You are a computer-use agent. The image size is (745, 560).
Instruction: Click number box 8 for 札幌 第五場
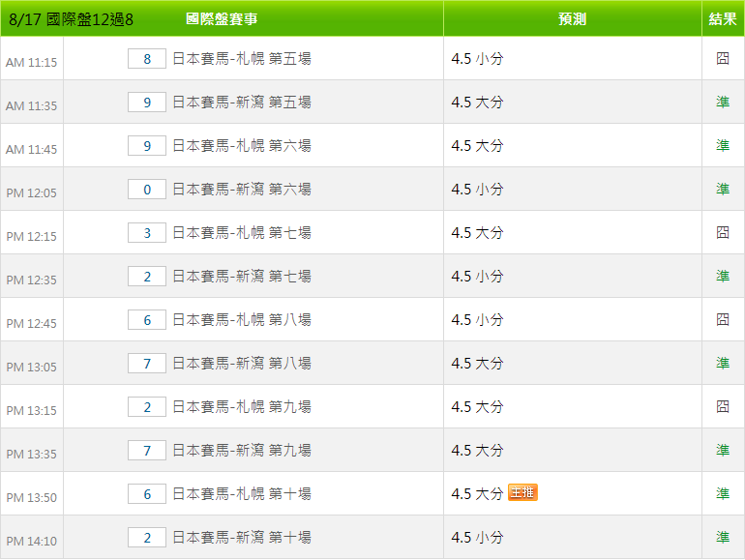(147, 59)
